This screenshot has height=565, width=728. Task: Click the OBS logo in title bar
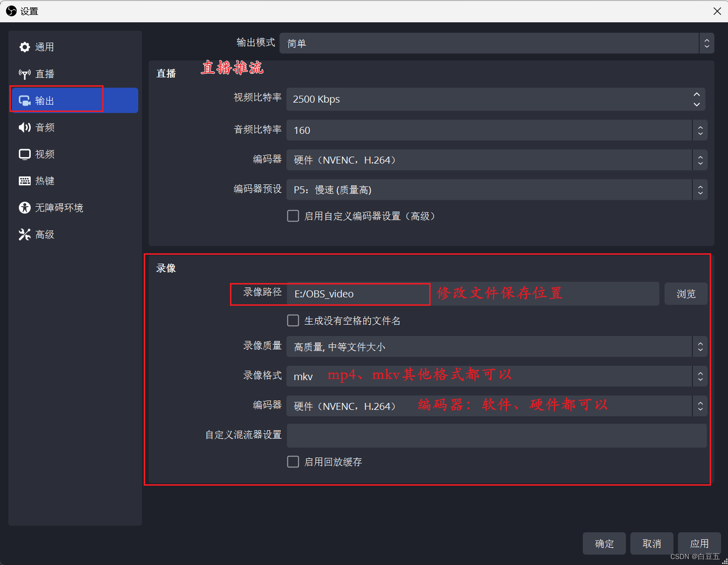(11, 11)
